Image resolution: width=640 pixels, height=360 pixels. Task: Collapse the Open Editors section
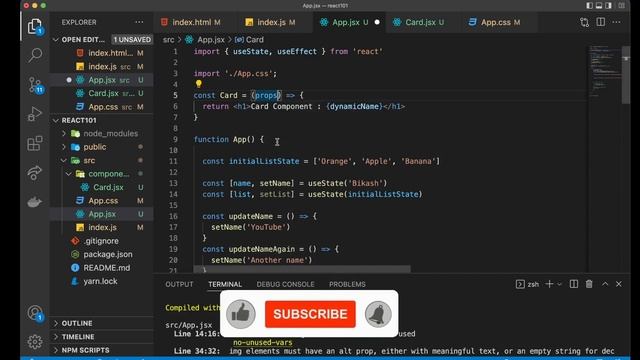[x=56, y=40]
